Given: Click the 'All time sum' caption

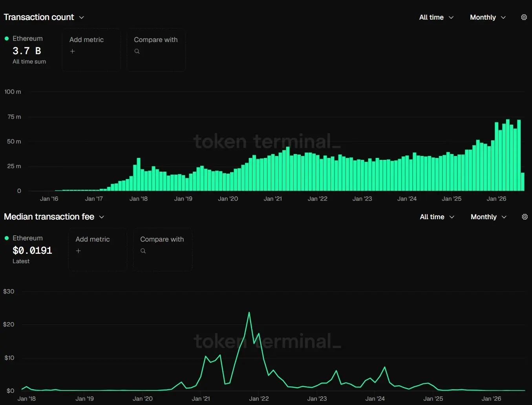Looking at the screenshot, I should (29, 62).
